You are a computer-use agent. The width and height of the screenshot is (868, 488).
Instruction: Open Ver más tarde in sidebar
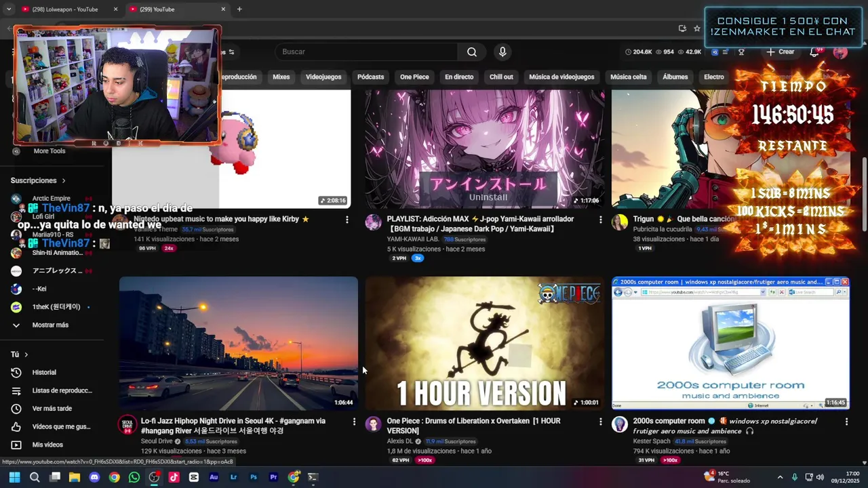[52, 409]
